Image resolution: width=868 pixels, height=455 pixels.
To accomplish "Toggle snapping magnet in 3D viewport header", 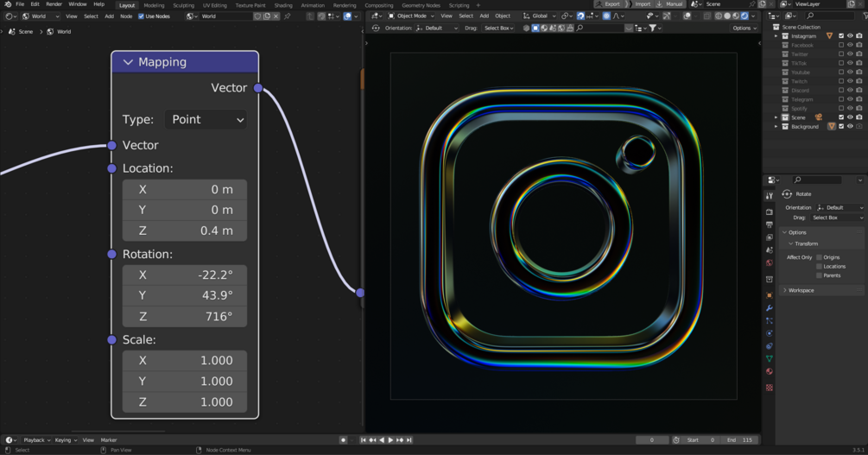I will point(580,16).
